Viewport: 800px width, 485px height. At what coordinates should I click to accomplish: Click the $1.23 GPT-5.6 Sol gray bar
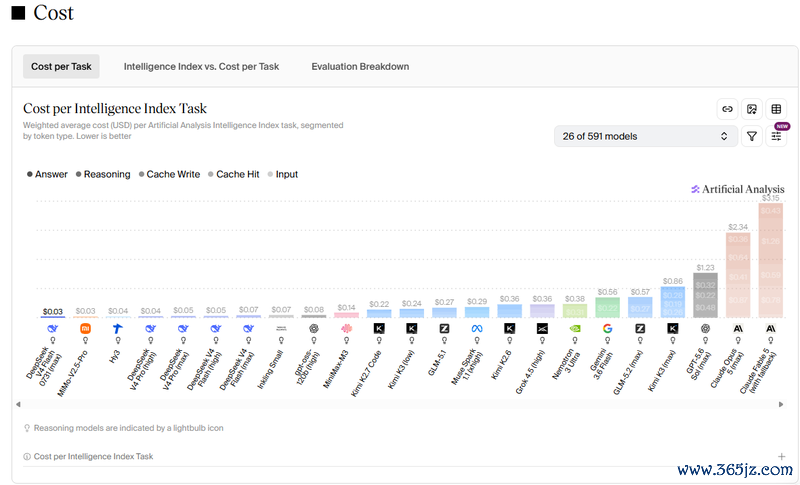(x=706, y=295)
